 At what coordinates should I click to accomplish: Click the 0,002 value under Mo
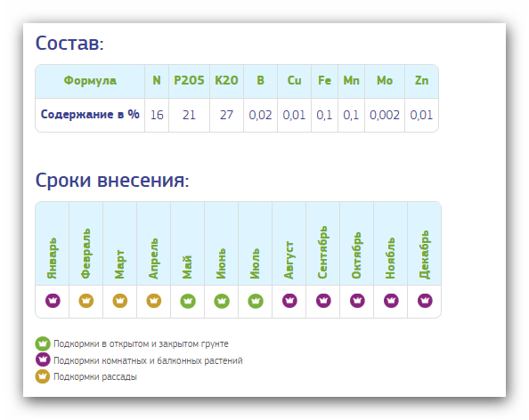[385, 115]
